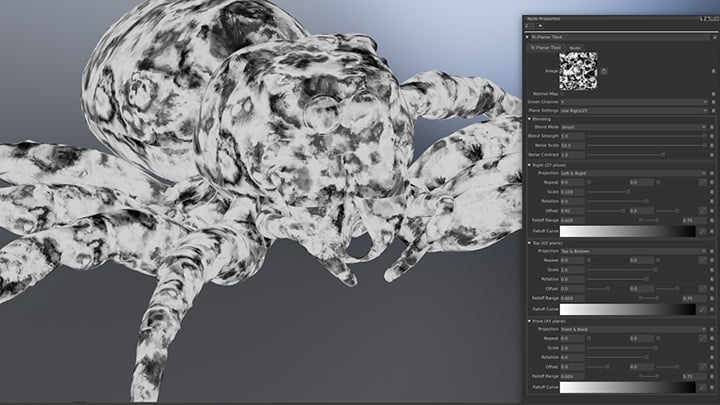This screenshot has height=405, width=720.
Task: Open Projection dropdown showing Top & Bottom
Action: (x=634, y=251)
